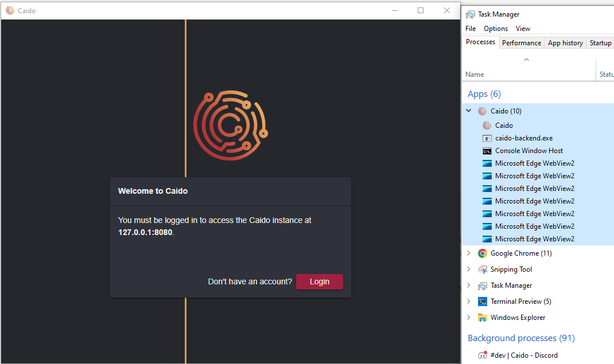The width and height of the screenshot is (614, 364).
Task: Switch to the App history tab
Action: 565,42
